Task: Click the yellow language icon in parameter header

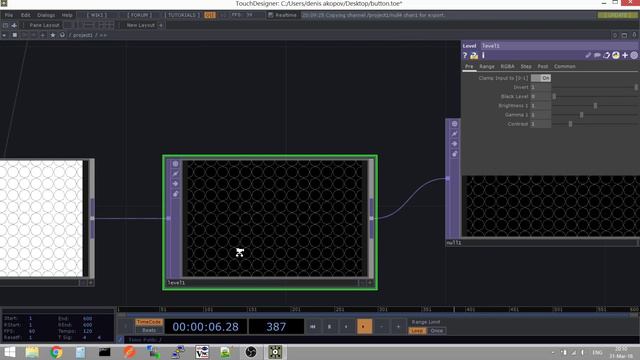Action: [x=616, y=56]
